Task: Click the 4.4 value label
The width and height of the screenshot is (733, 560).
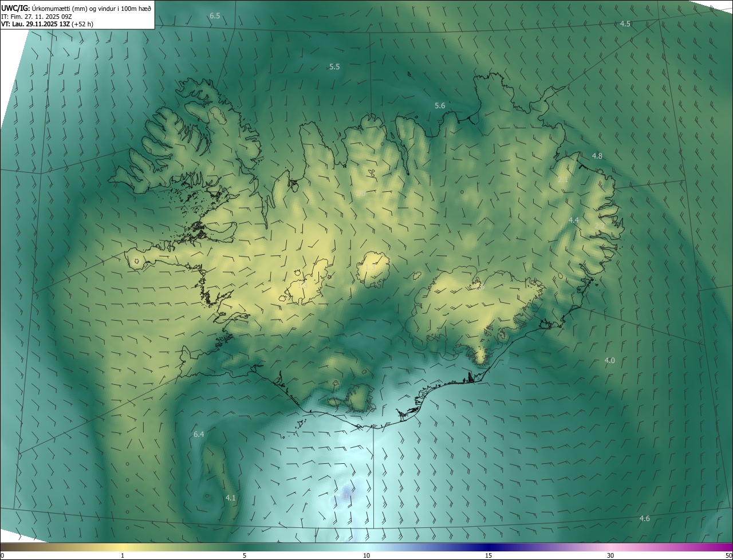Action: click(x=574, y=220)
